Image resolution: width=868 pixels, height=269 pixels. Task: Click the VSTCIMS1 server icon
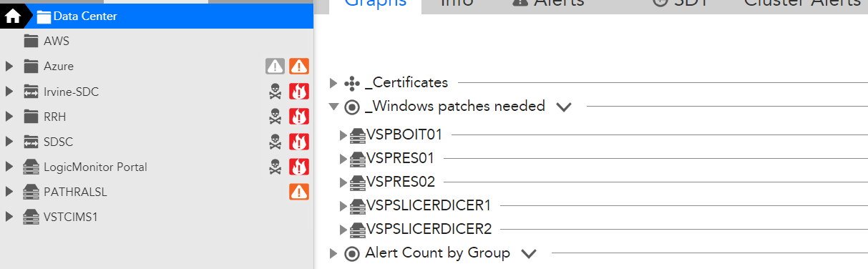(x=30, y=217)
